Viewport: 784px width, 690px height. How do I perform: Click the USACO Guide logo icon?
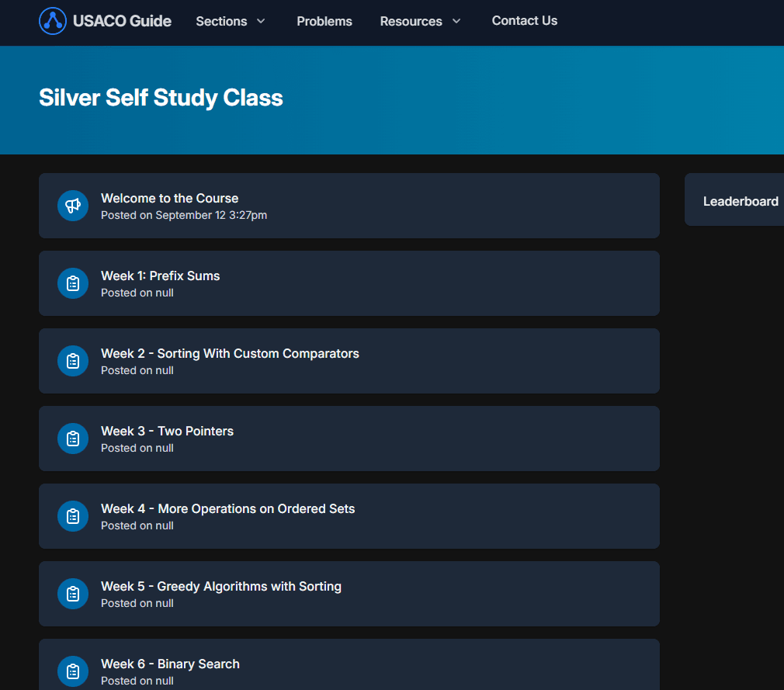(53, 21)
